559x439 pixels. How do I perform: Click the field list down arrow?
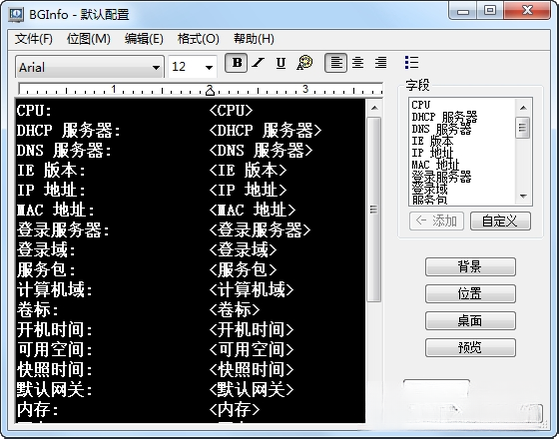tap(523, 196)
